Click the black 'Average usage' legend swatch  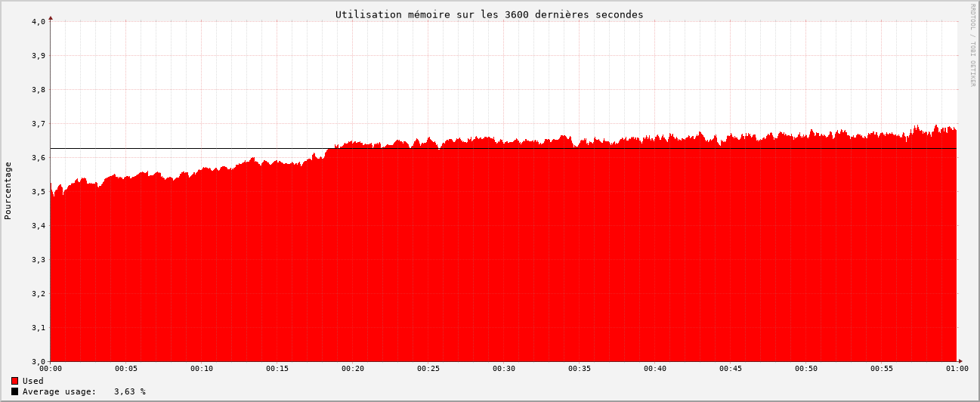pyautogui.click(x=14, y=391)
